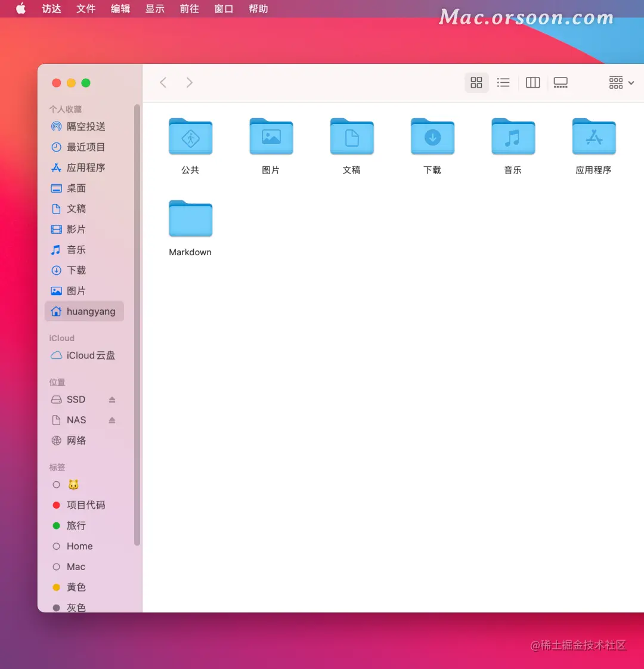The width and height of the screenshot is (644, 669).
Task: Eject the SSD drive
Action: pos(112,399)
